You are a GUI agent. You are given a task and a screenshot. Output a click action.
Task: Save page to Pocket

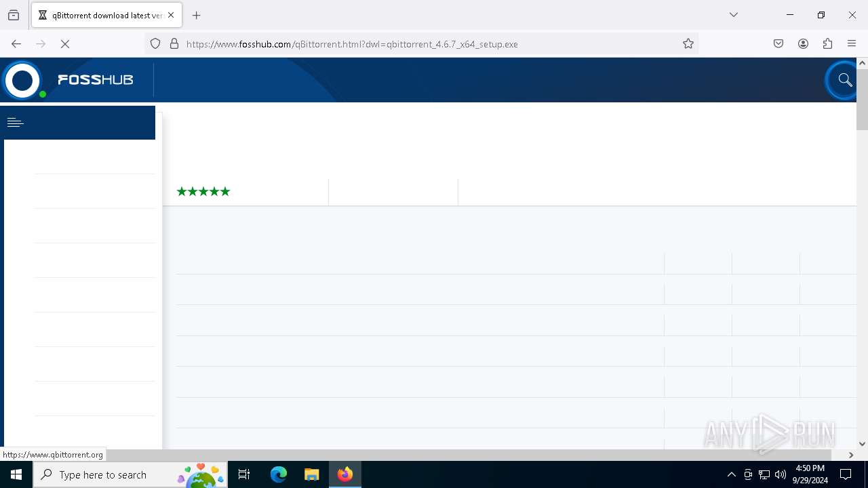point(778,43)
